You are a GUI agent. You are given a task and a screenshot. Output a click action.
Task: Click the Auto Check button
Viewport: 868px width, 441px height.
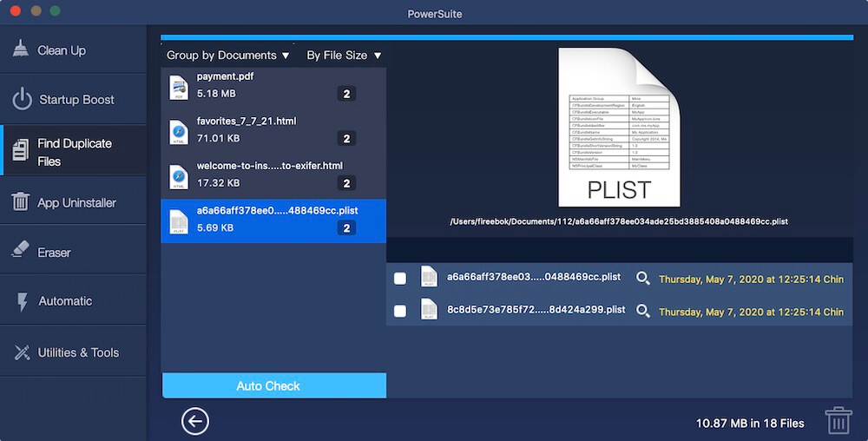point(274,385)
